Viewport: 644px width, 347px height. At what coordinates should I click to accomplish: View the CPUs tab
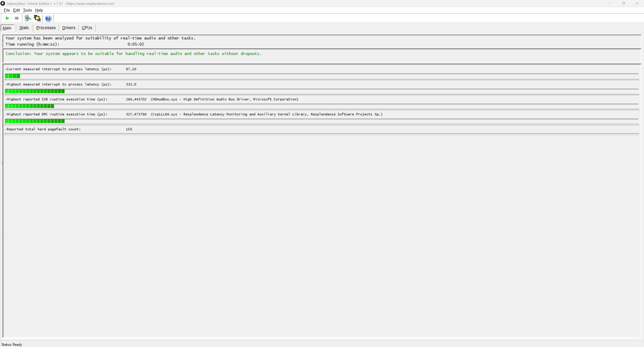click(87, 28)
